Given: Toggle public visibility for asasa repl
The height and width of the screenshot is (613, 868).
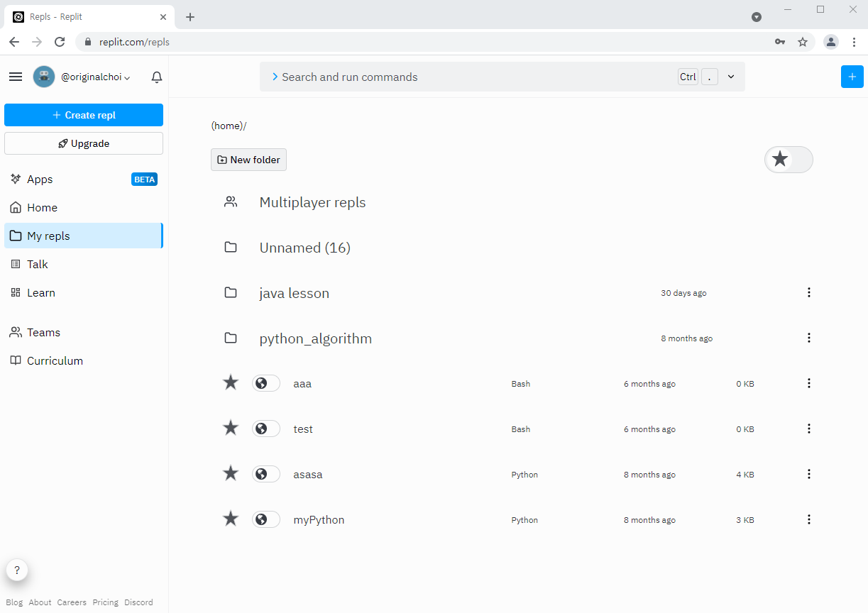Looking at the screenshot, I should tap(266, 475).
